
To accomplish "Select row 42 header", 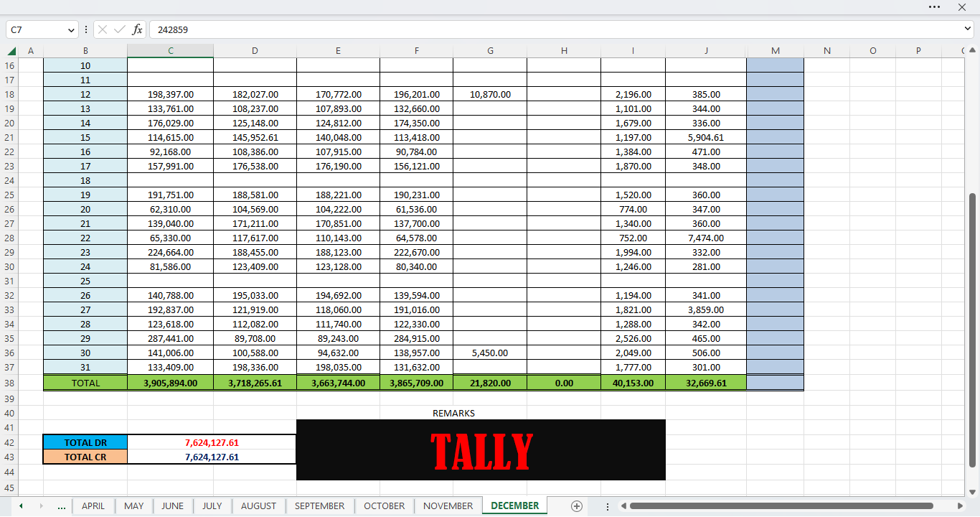I will click(x=9, y=442).
